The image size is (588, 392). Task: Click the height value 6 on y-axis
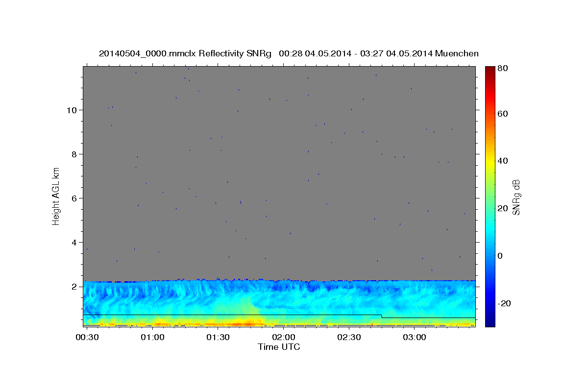(x=73, y=198)
